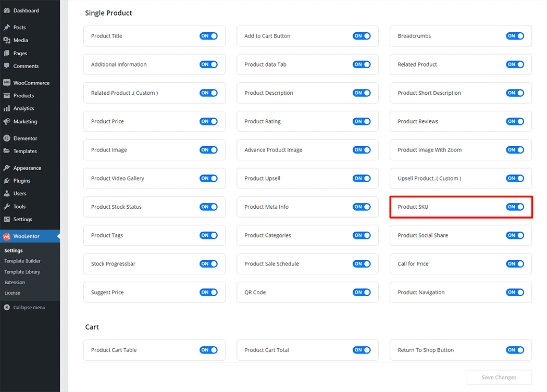Disable the Breadcrumbs toggle switch

click(x=515, y=36)
